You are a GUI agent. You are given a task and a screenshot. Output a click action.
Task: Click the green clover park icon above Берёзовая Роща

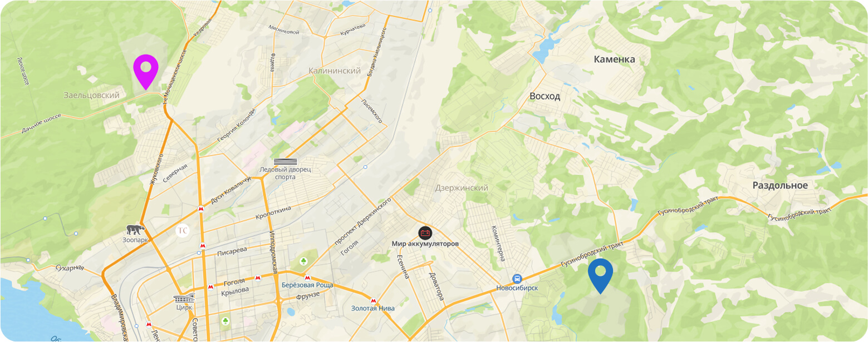pos(303,260)
